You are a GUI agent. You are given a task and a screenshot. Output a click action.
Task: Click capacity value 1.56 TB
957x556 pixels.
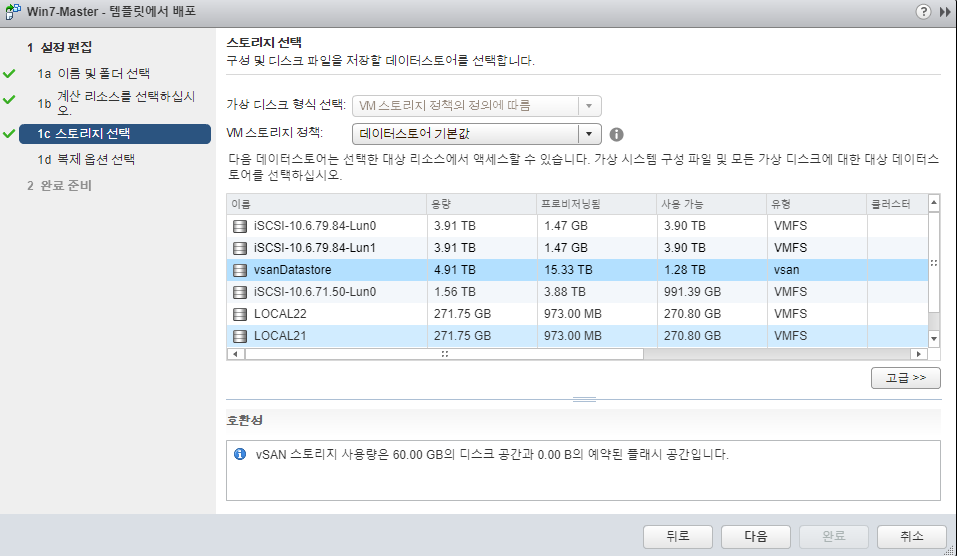click(x=455, y=292)
